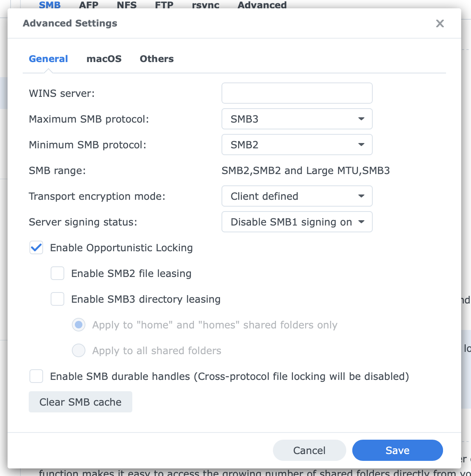Image resolution: width=471 pixels, height=476 pixels.
Task: Select home and homes shared folders only
Action: click(x=79, y=325)
